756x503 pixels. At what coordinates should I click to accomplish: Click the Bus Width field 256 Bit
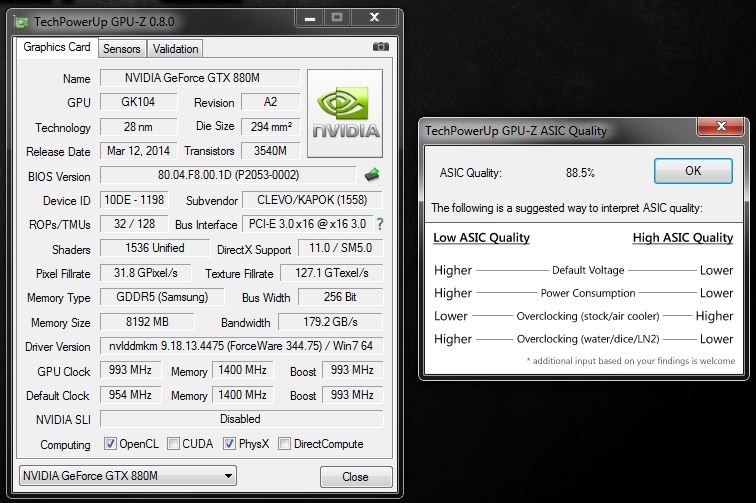pos(340,297)
